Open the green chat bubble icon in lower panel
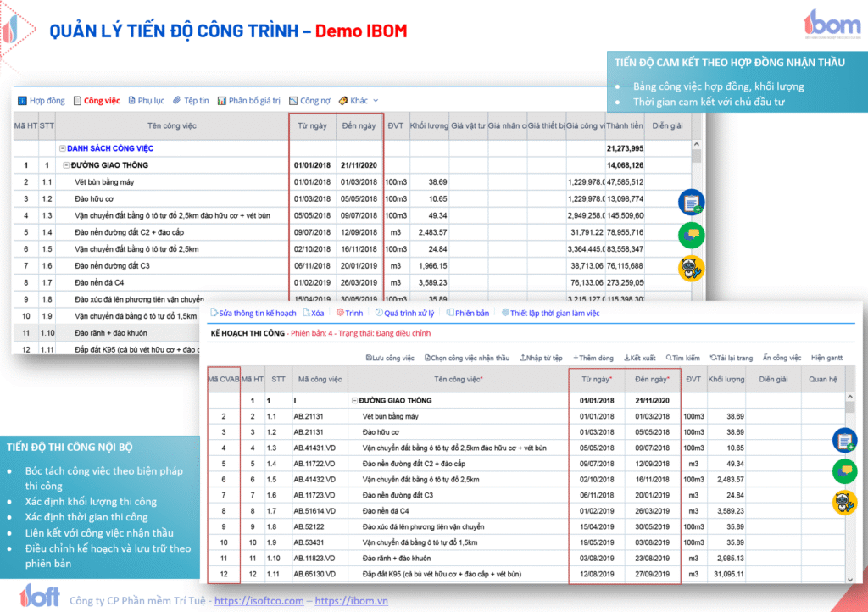868x612 pixels. click(x=845, y=470)
